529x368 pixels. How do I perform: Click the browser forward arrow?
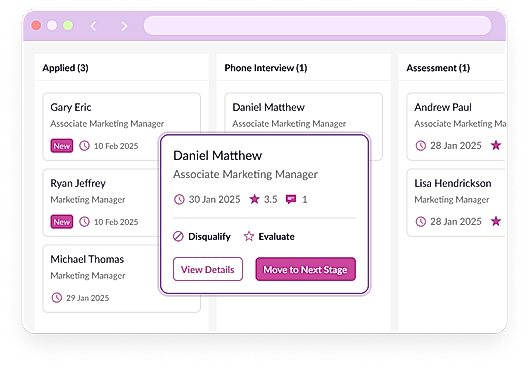coord(124,26)
